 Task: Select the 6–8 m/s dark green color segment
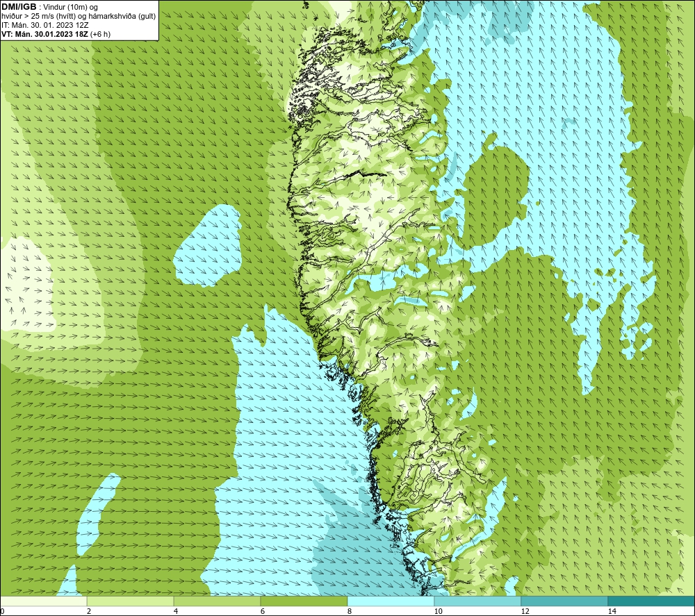coord(304,601)
